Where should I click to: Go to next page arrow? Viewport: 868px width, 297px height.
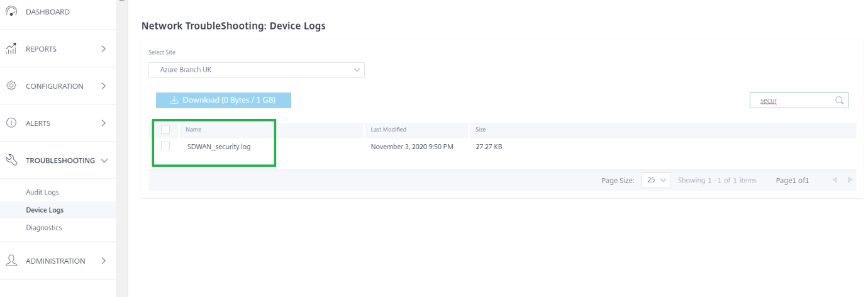tap(850, 180)
